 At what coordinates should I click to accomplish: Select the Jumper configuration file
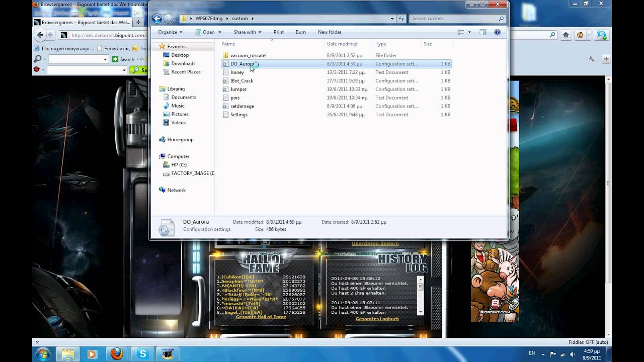336,89
